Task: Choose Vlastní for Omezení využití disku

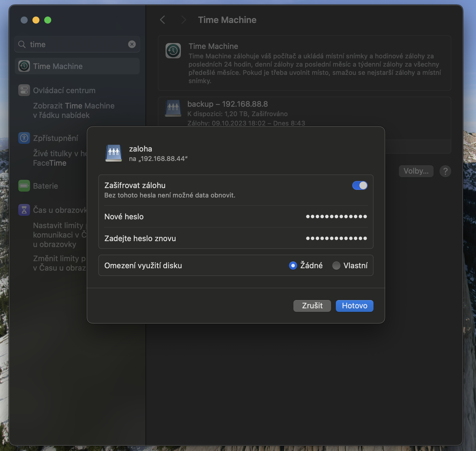Action: [x=336, y=266]
